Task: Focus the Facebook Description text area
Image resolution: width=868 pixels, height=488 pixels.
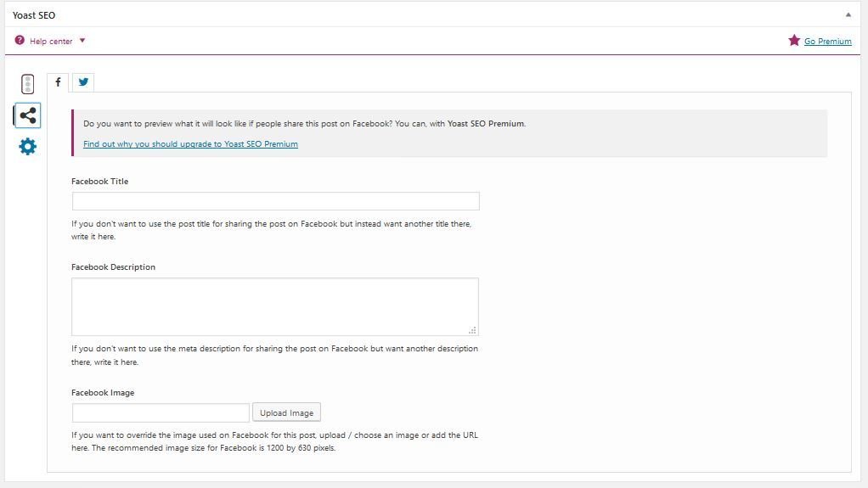Action: click(x=275, y=306)
